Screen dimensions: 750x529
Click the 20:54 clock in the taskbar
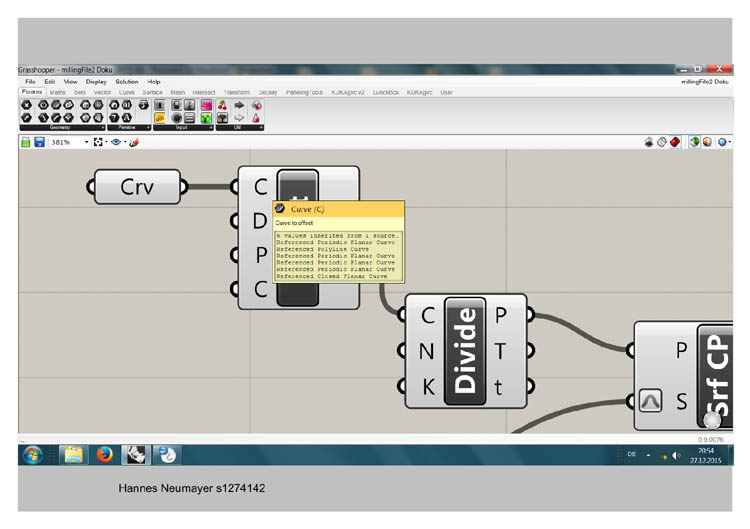706,451
